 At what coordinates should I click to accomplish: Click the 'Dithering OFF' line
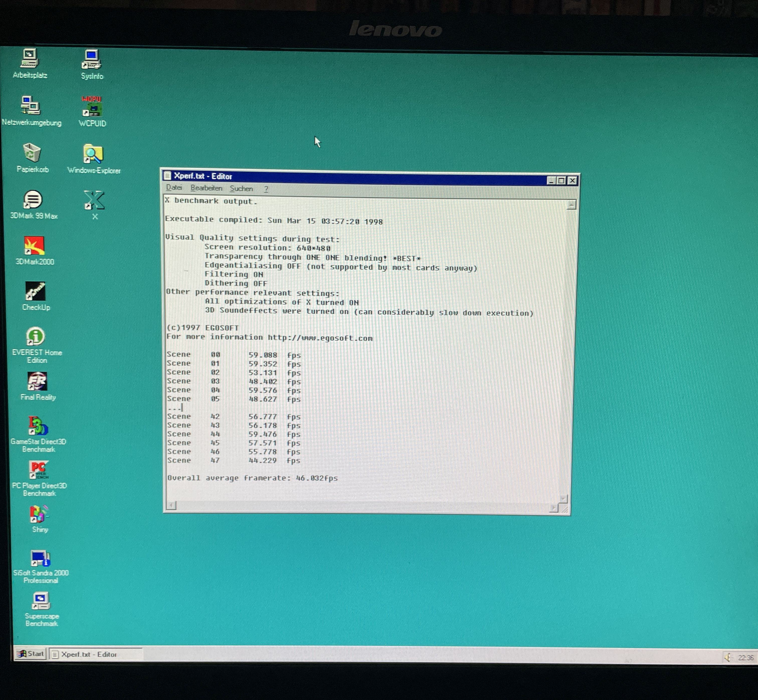[236, 283]
